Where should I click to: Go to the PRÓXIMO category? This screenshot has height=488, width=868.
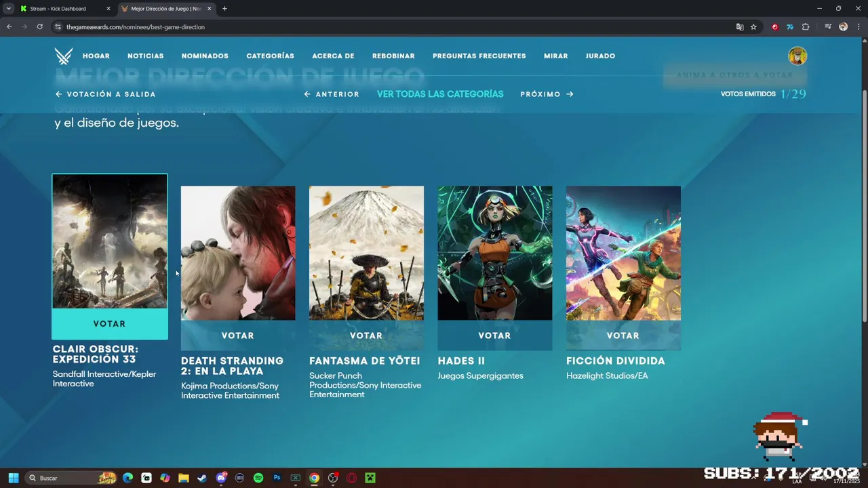547,94
